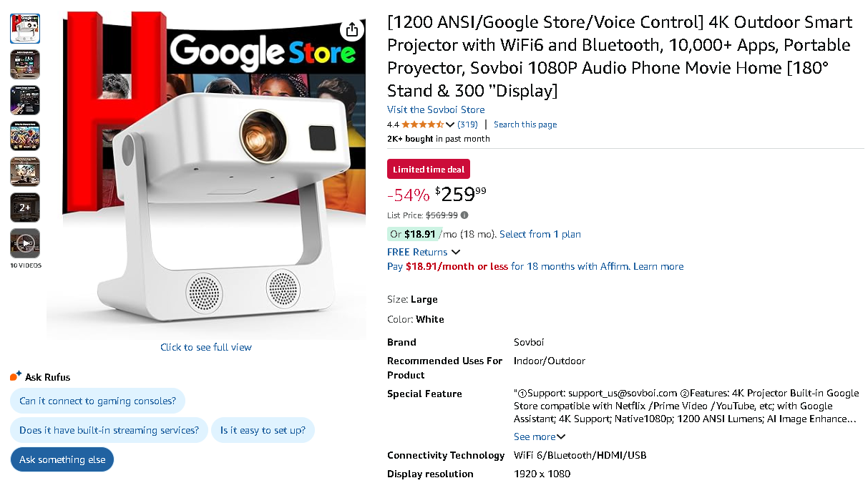
Task: Expand FREE Returns details
Action: 456,252
